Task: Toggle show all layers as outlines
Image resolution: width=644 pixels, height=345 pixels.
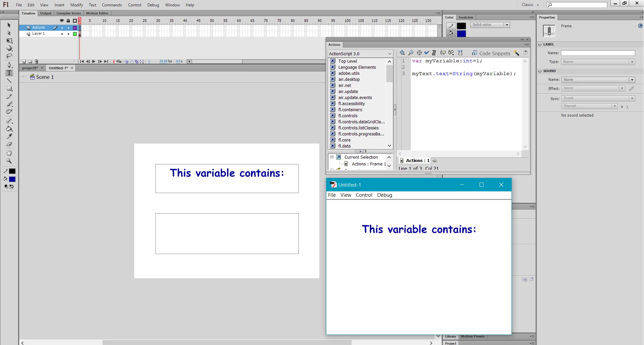Action: tap(75, 21)
